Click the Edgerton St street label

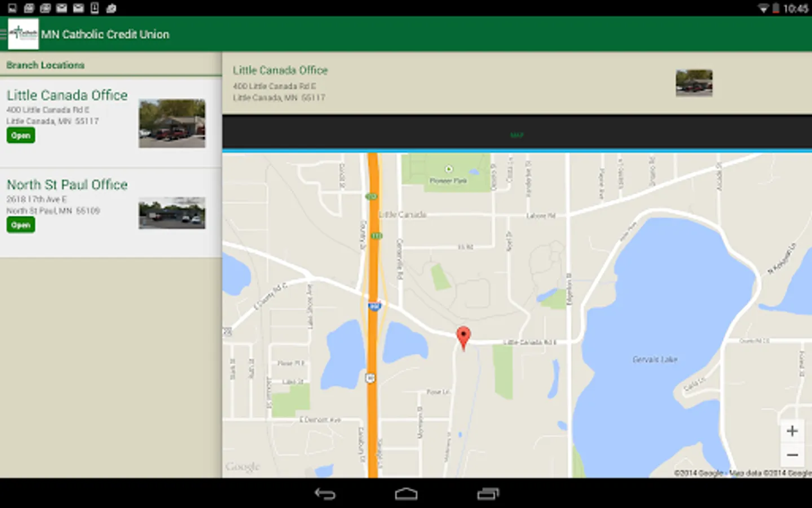pyautogui.click(x=569, y=288)
